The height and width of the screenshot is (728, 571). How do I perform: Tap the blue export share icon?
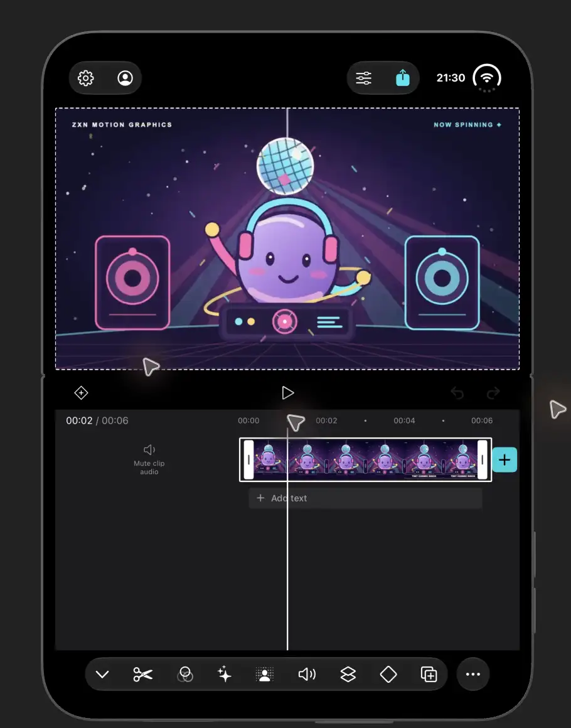(x=402, y=78)
